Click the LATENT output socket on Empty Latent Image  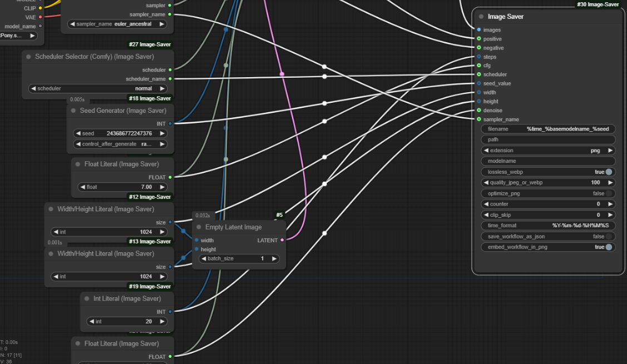282,240
